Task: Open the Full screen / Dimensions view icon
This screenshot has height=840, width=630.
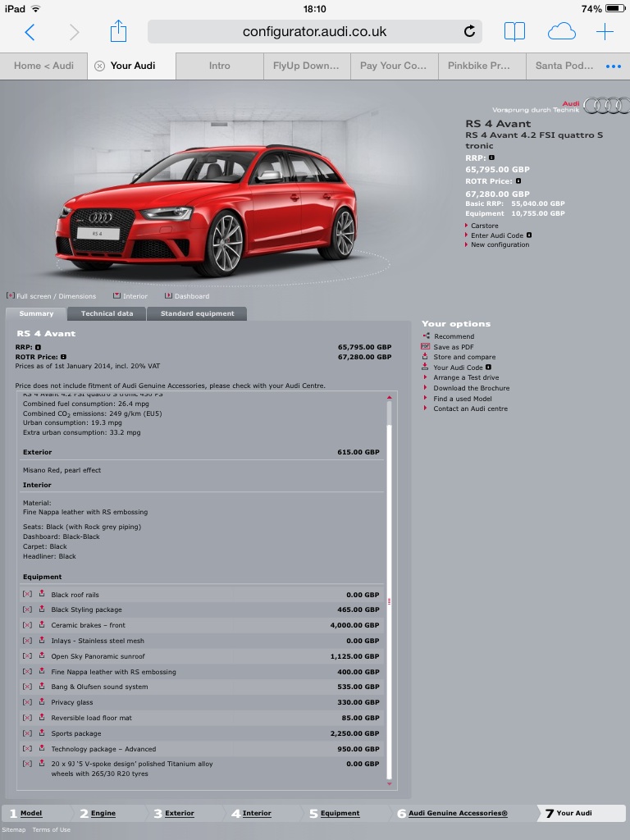Action: click(10, 295)
